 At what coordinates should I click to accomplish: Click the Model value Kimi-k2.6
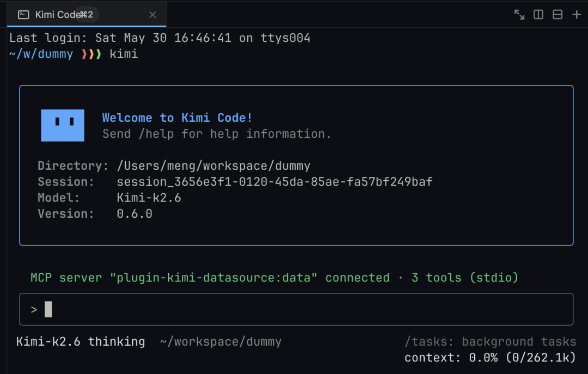[x=149, y=198]
